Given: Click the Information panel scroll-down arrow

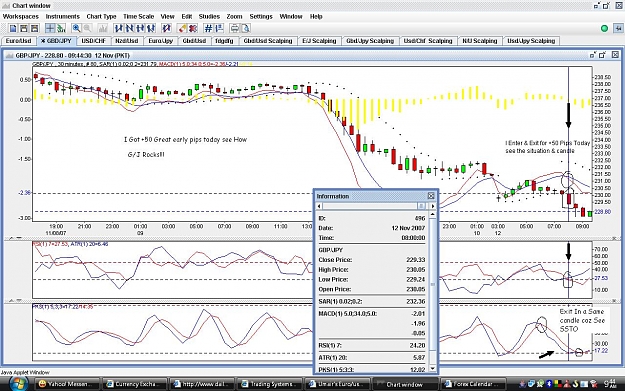Looking at the screenshot, I should pyautogui.click(x=433, y=369).
